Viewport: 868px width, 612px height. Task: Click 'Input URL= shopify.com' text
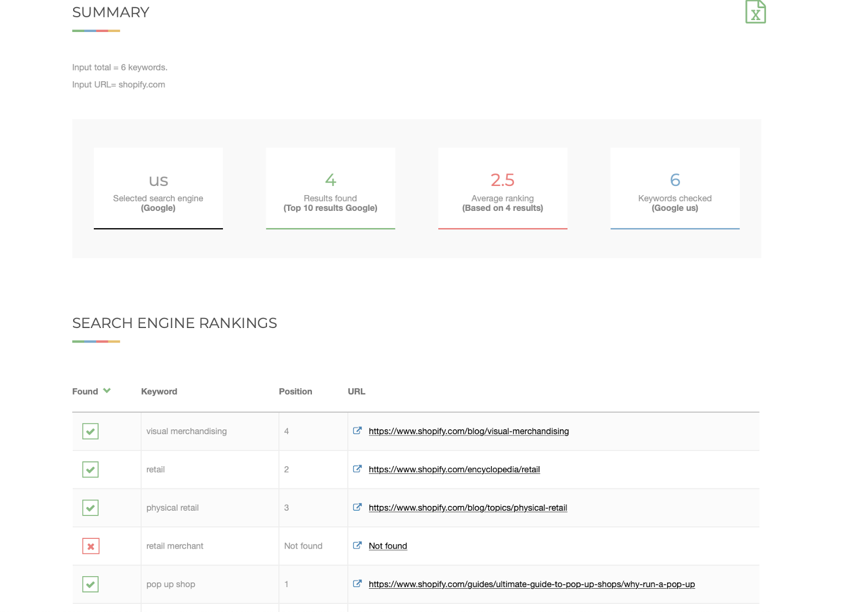[119, 85]
